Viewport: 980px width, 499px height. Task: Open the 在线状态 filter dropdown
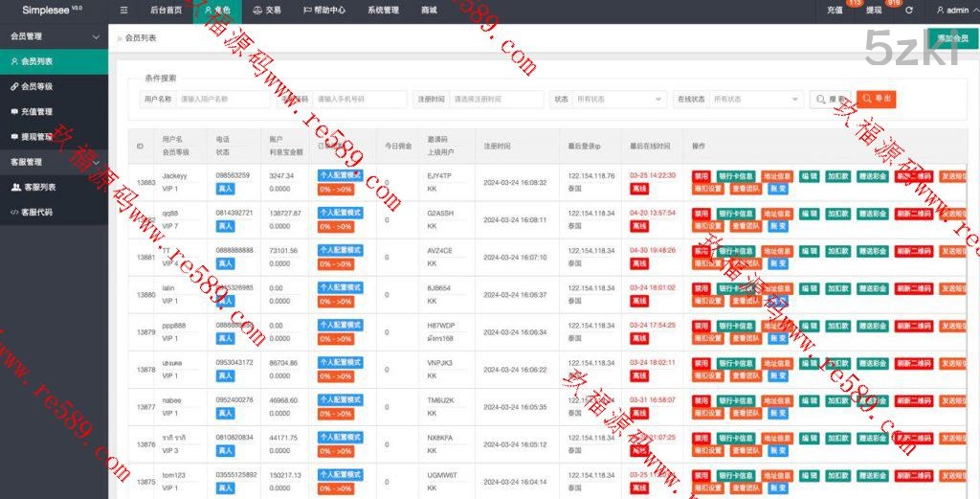click(x=756, y=99)
